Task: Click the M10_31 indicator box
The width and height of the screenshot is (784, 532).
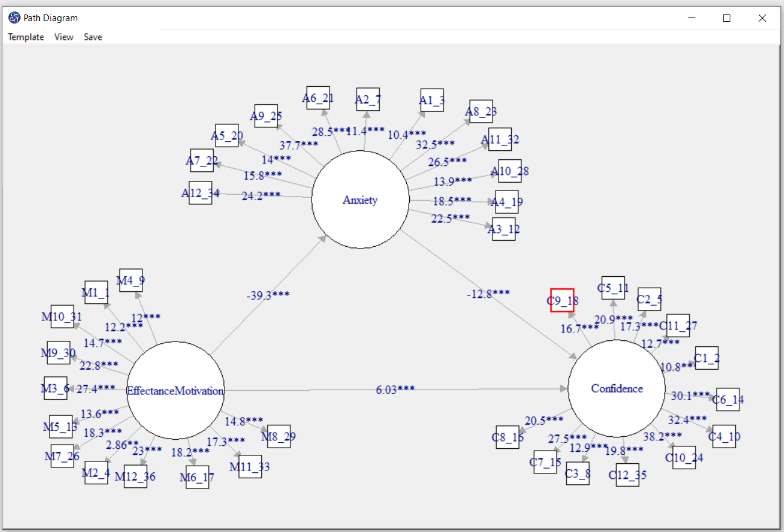Action: [x=62, y=316]
